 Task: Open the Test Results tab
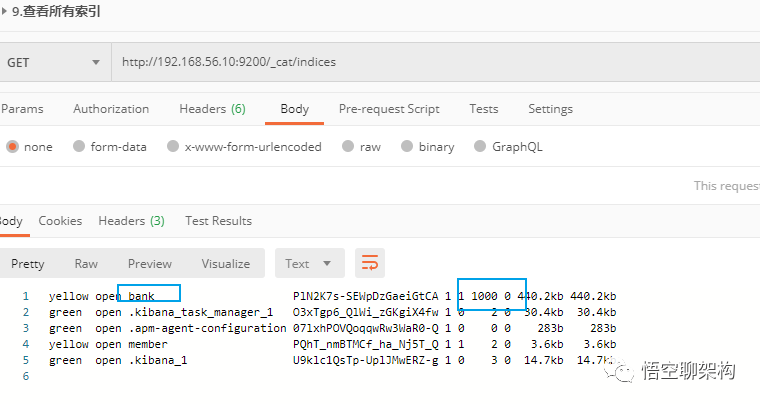[218, 220]
